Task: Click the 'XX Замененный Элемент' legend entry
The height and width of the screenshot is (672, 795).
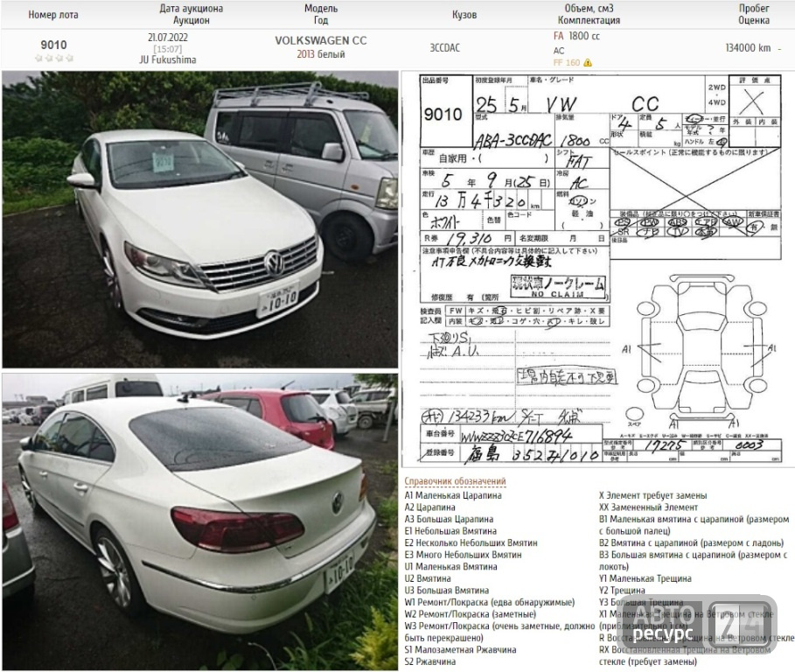Action: point(648,507)
